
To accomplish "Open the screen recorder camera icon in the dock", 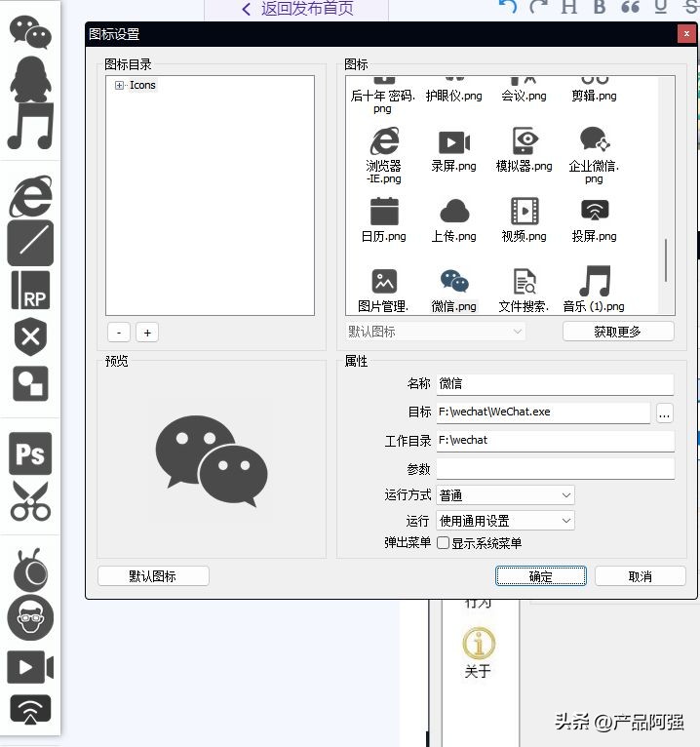I will point(30,667).
